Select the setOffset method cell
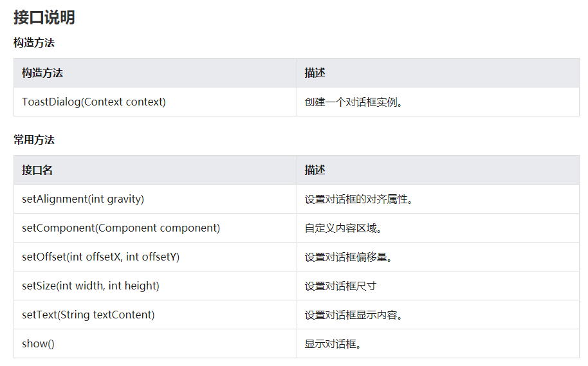This screenshot has width=588, height=366. pos(101,257)
